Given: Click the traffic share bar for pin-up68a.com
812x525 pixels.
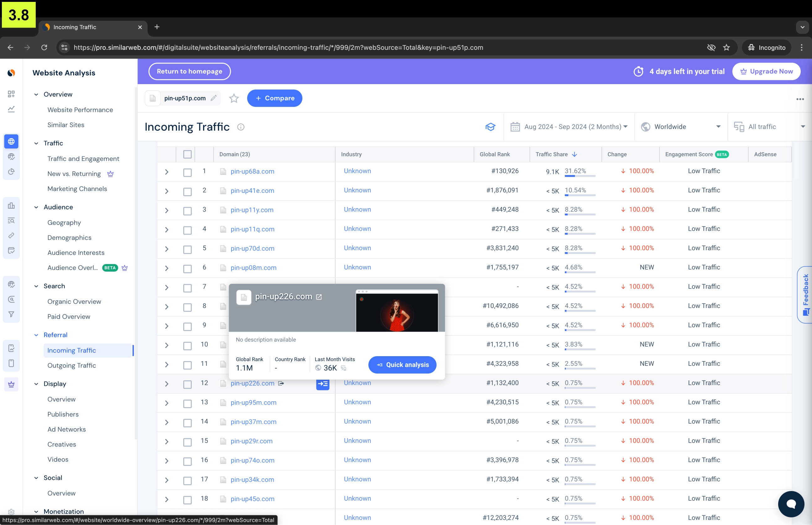Looking at the screenshot, I should [x=580, y=176].
